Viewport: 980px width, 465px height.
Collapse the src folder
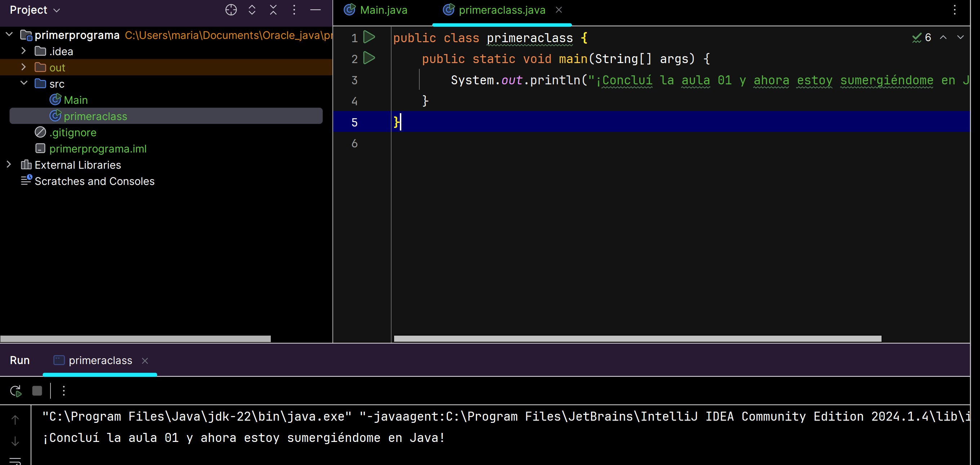tap(23, 83)
